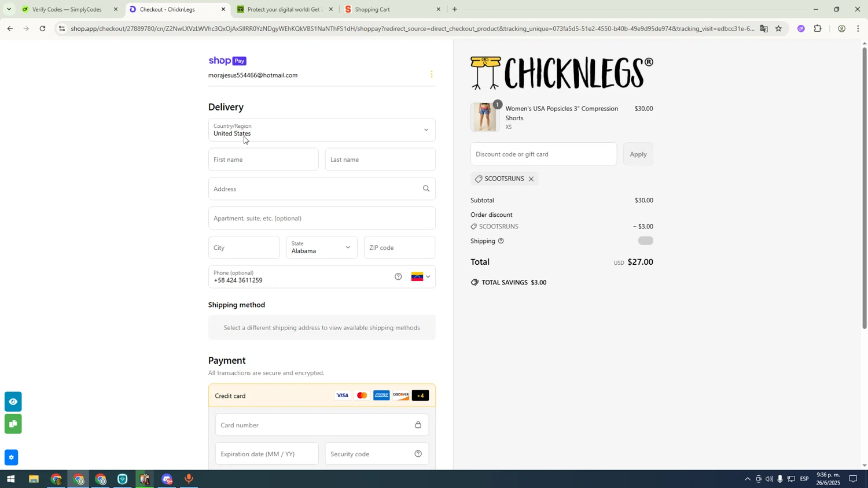Image resolution: width=868 pixels, height=488 pixels.
Task: Click the blue eye overlay button
Action: pyautogui.click(x=13, y=402)
